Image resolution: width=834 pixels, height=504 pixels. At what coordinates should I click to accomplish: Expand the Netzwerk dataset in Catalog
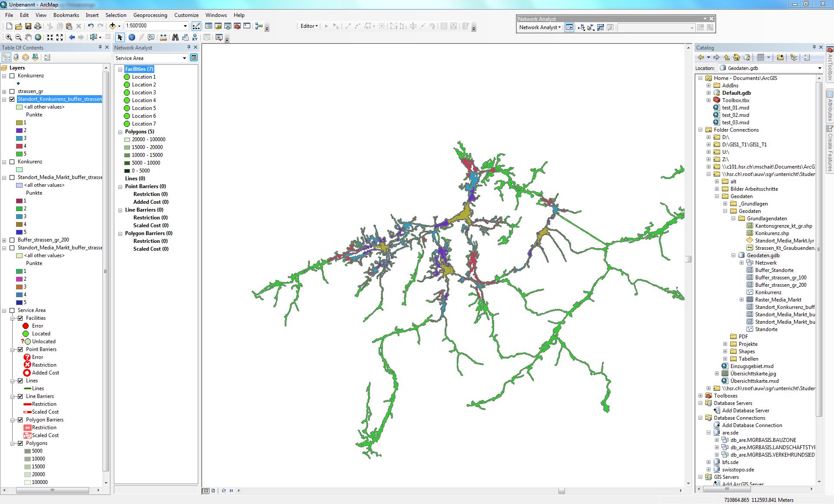(742, 263)
